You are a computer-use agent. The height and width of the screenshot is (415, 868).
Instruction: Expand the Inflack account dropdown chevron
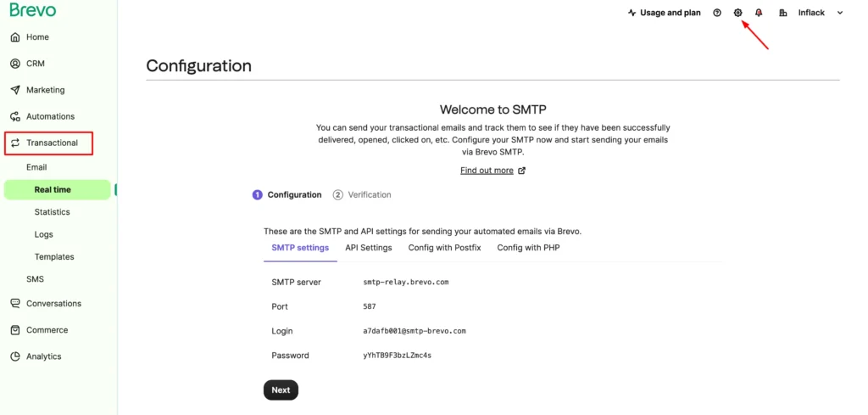coord(840,13)
